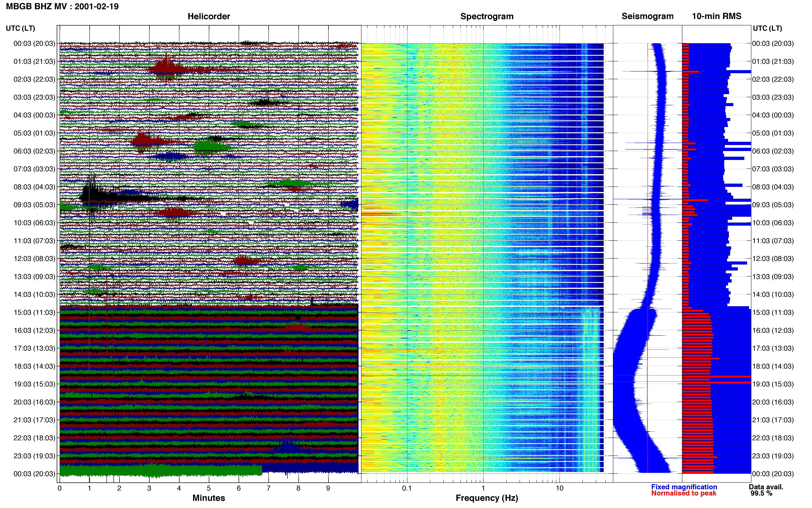Click left time label '15:03 (11:03)'
The width and height of the screenshot is (812, 508).
[34, 312]
